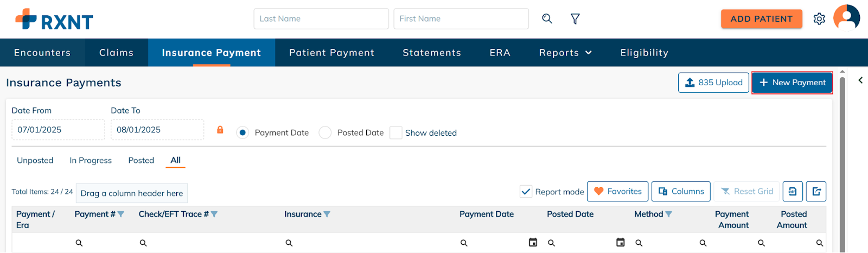
Task: Click the export grid icon button
Action: (816, 192)
